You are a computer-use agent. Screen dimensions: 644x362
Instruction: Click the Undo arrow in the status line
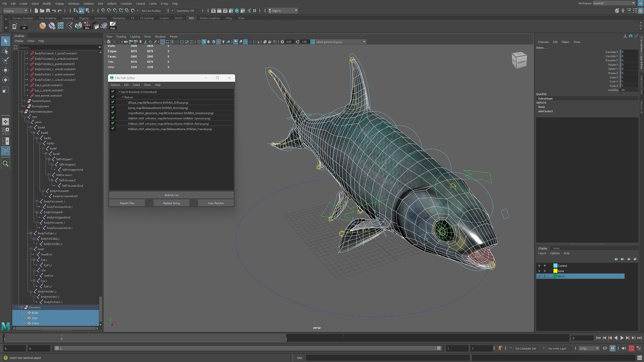point(54,10)
